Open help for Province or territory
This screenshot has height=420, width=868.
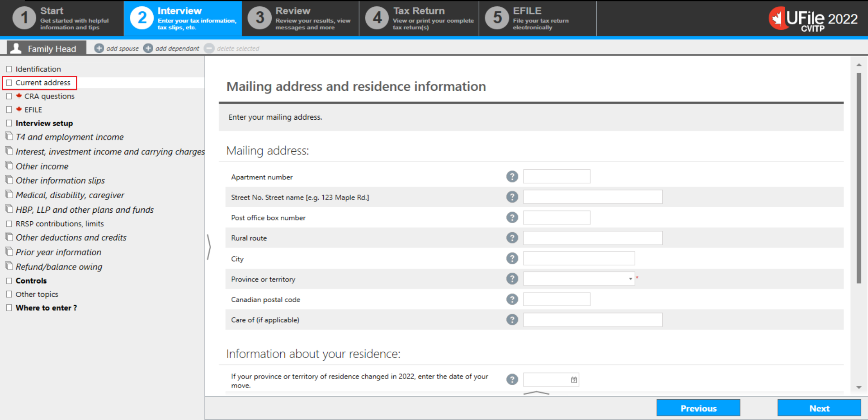(x=512, y=279)
